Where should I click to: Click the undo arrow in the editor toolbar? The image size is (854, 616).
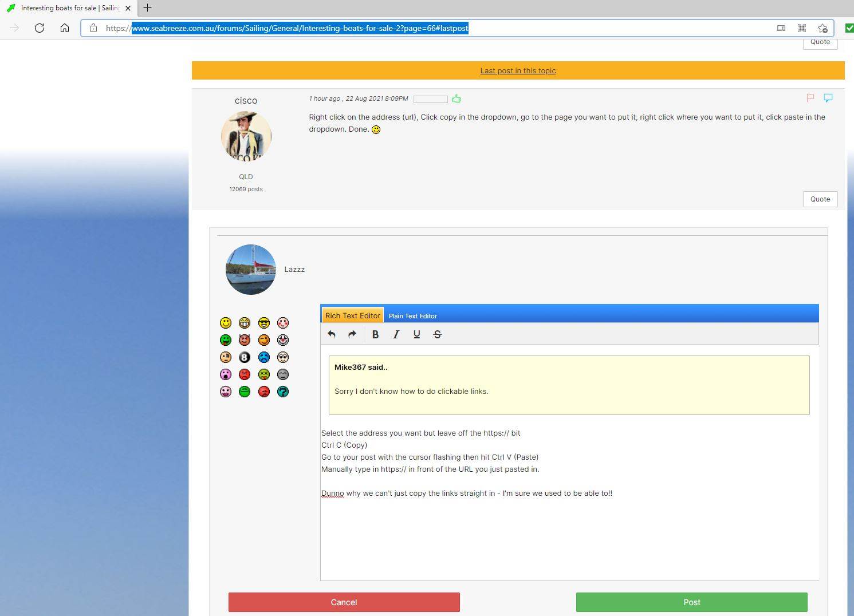click(332, 334)
